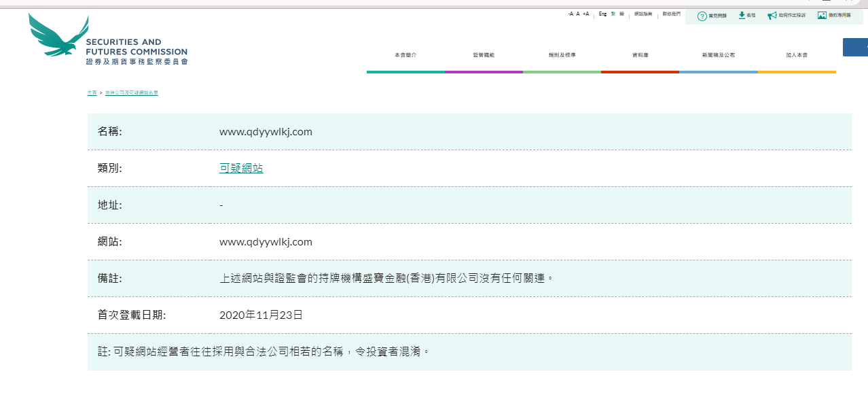Expand the 新聞稿及公布 menu
Screen dimensions: 868x395
click(x=718, y=55)
